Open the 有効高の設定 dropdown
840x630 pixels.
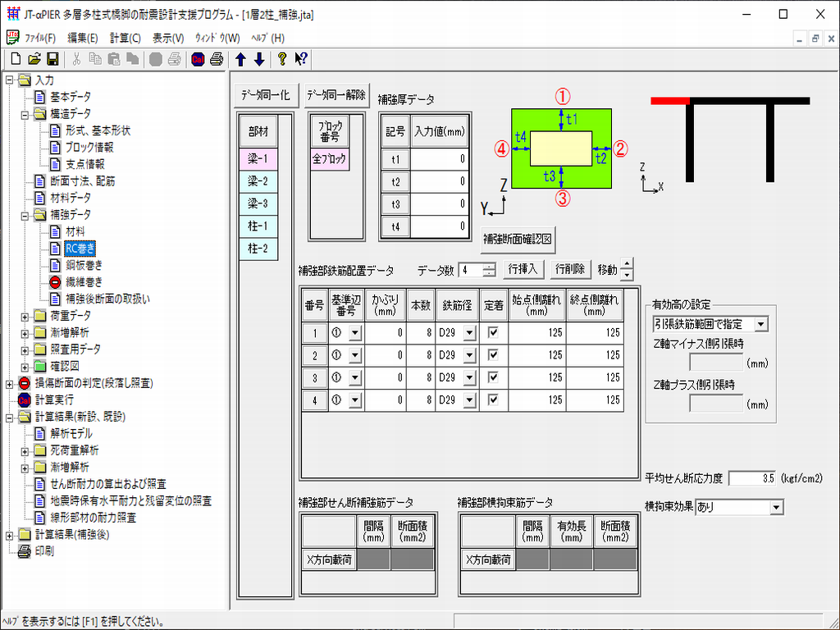click(x=760, y=325)
